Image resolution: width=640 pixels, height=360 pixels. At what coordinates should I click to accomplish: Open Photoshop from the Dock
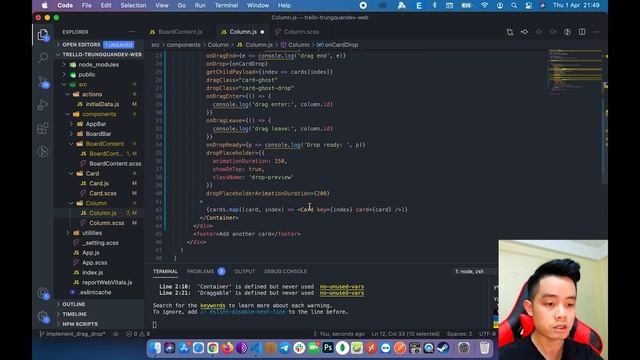click(x=328, y=348)
